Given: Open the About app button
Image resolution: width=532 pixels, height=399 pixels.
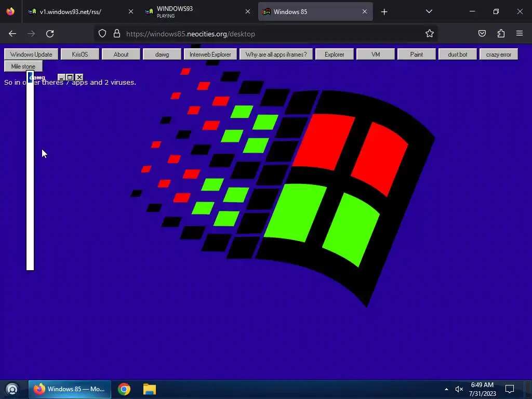Looking at the screenshot, I should point(121,54).
